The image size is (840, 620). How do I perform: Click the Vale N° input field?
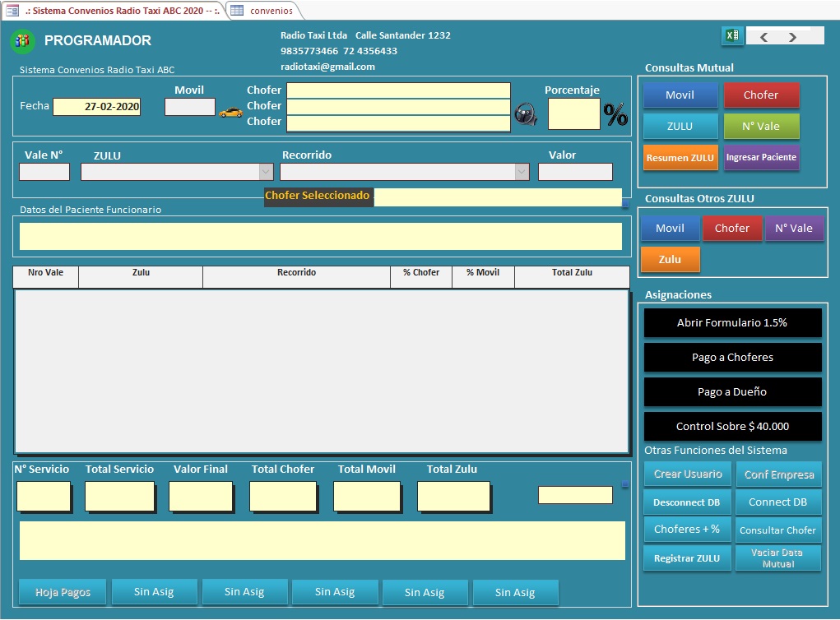pyautogui.click(x=44, y=172)
